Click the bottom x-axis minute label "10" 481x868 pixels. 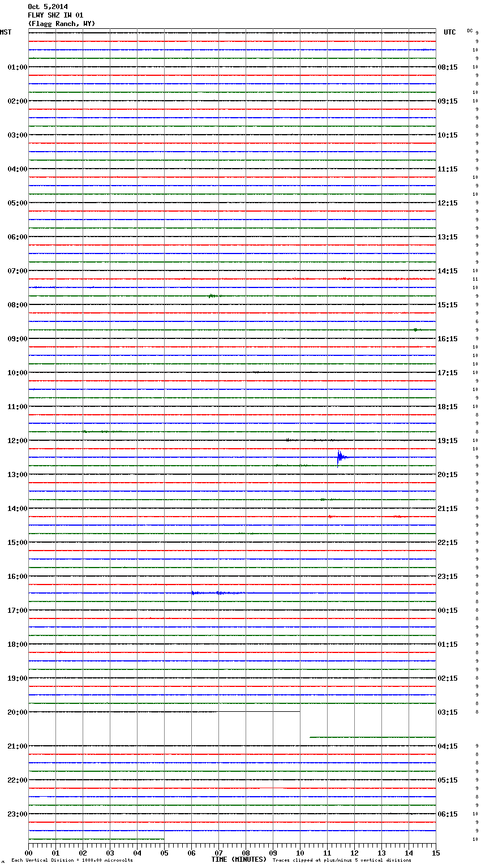[300, 853]
